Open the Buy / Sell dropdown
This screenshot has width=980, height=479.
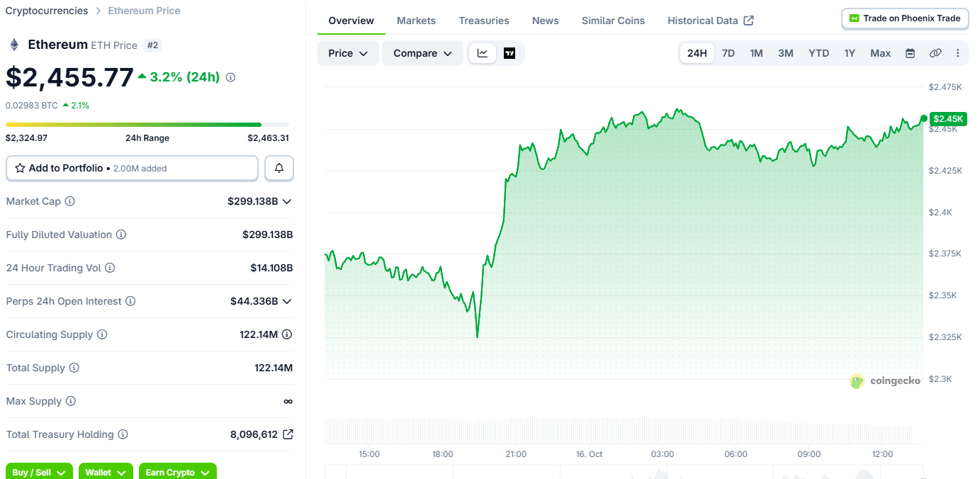click(40, 472)
